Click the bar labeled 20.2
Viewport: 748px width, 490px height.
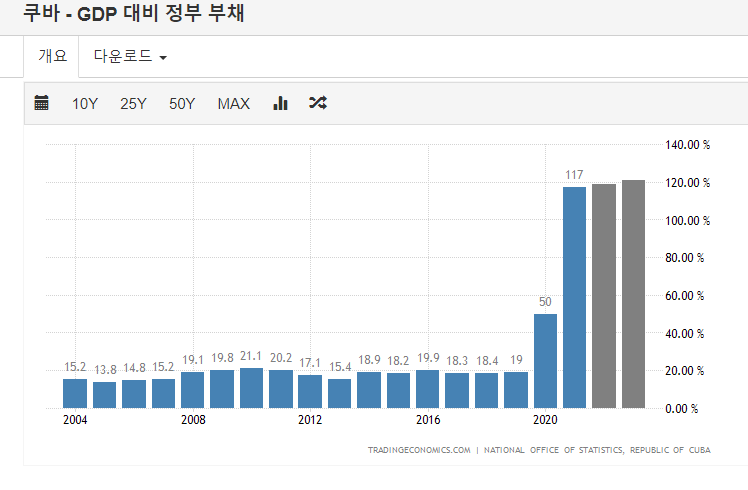[x=281, y=389]
